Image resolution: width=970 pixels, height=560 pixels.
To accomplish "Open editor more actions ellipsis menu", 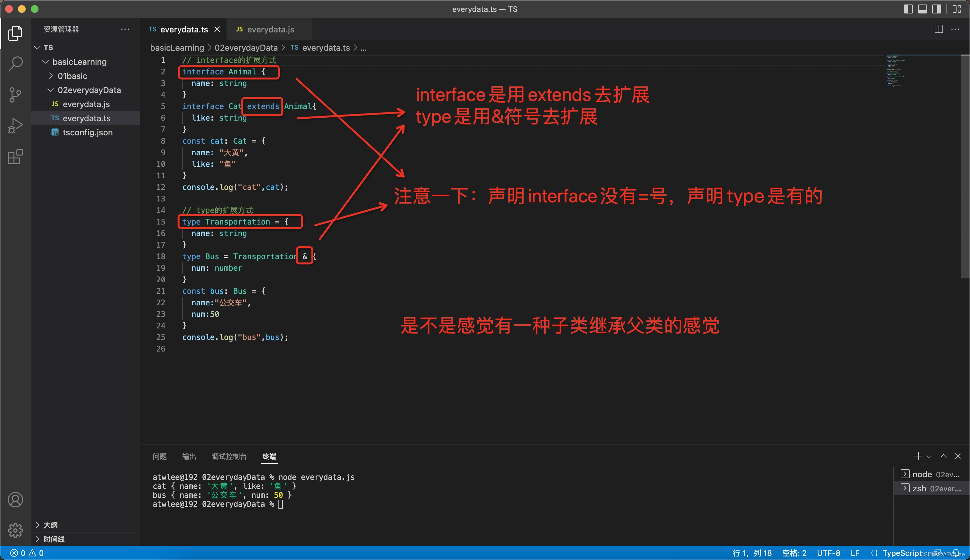I will 955,29.
